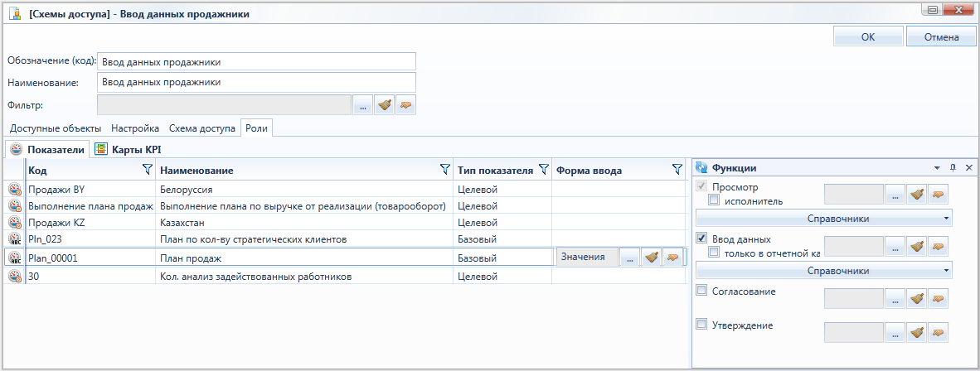The height and width of the screenshot is (371, 980).
Task: Click broom icon in Plan_00001 Значения cell
Action: pyautogui.click(x=651, y=258)
